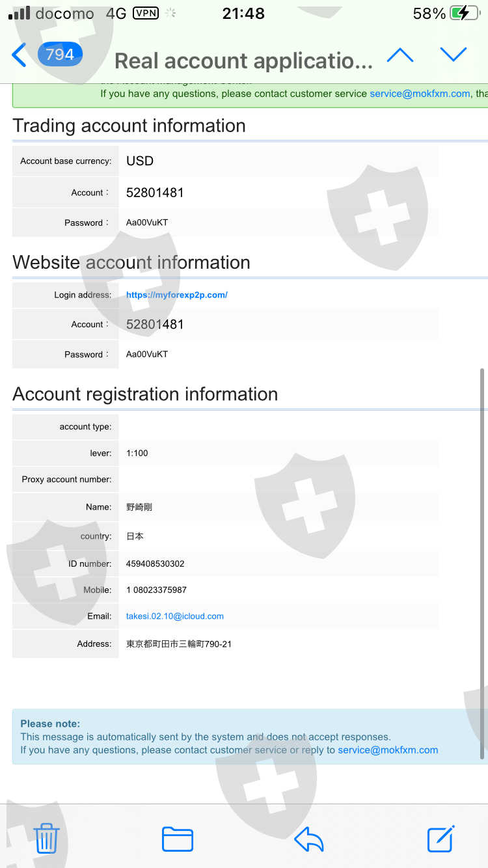Tap the trading account password Aa00VuKT
Viewport: 488px width, 868px height.
tap(147, 223)
